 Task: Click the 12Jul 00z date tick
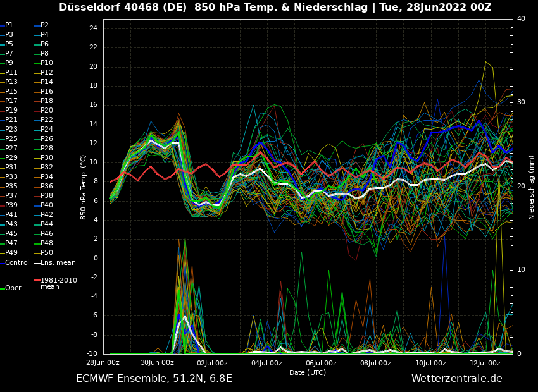tap(485, 363)
